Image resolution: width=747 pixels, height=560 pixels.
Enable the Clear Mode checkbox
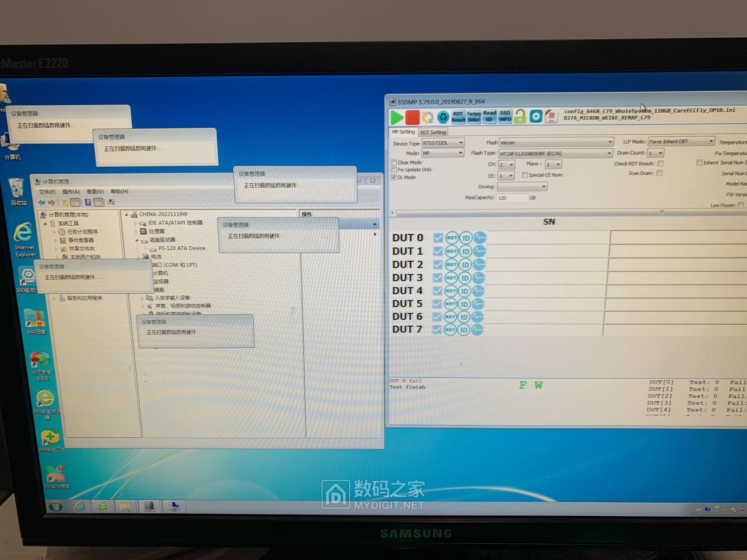click(394, 162)
